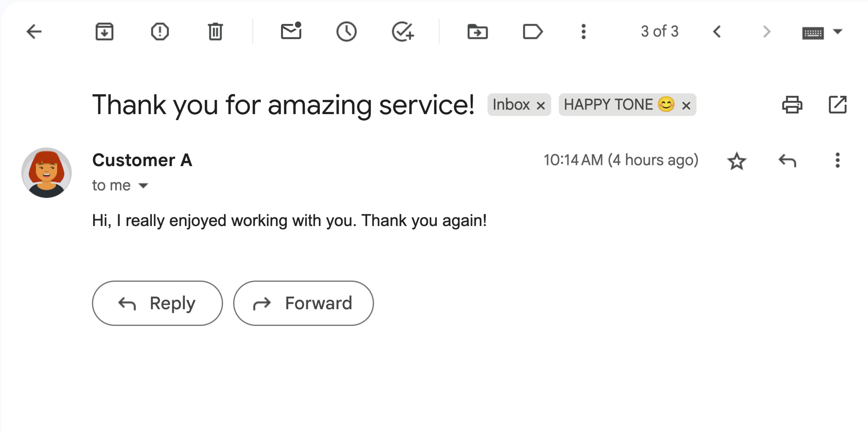Print this email
The width and height of the screenshot is (868, 434).
tap(793, 105)
